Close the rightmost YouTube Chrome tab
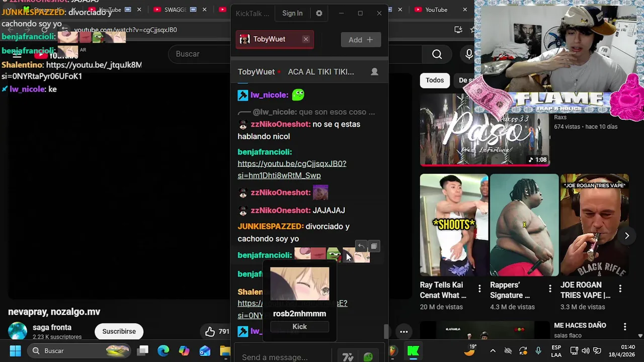644x362 pixels. (465, 10)
